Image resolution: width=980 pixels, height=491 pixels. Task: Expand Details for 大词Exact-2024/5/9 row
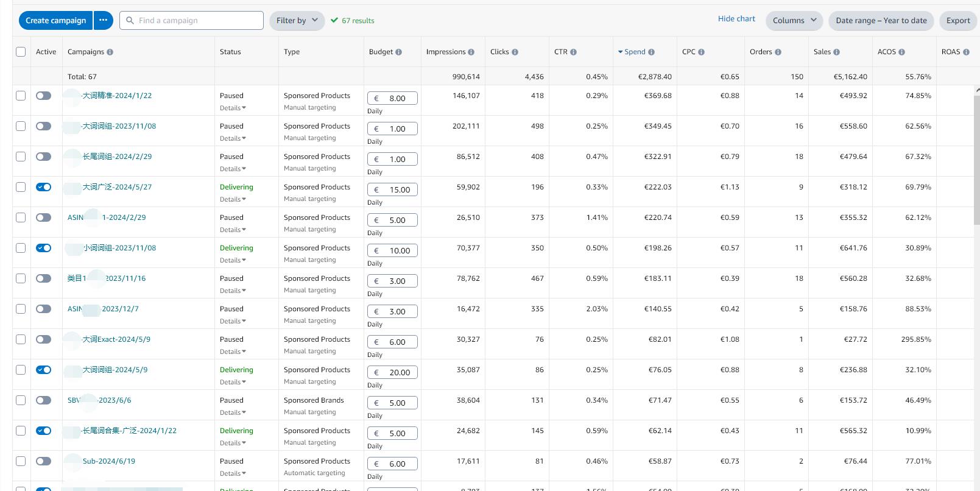(233, 351)
